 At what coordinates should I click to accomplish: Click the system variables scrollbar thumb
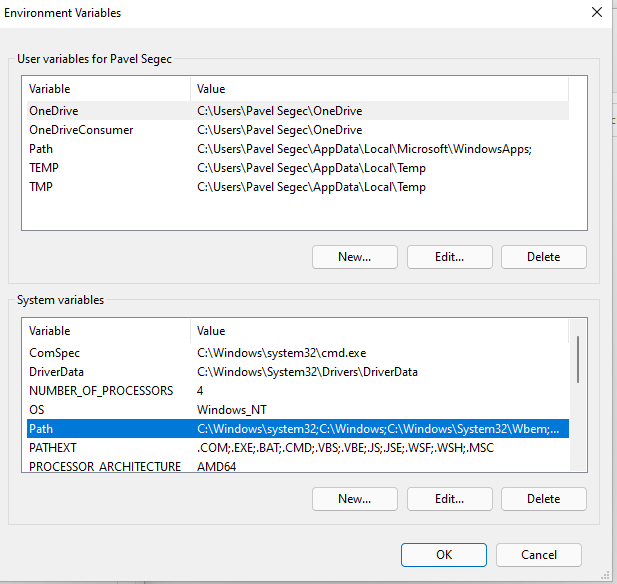578,359
